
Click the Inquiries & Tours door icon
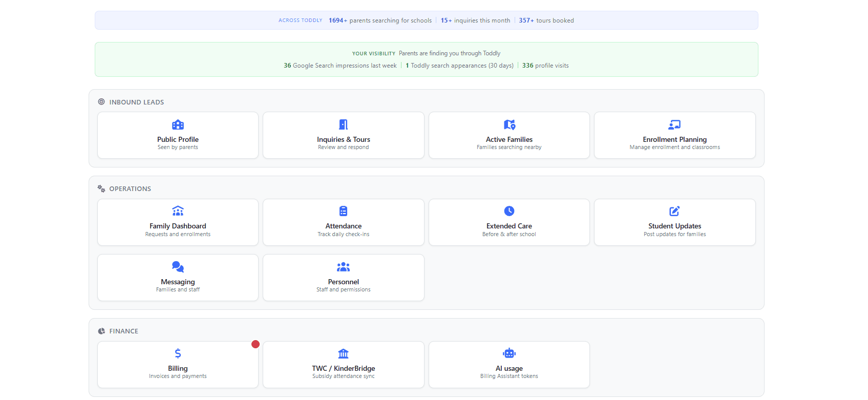tap(344, 124)
